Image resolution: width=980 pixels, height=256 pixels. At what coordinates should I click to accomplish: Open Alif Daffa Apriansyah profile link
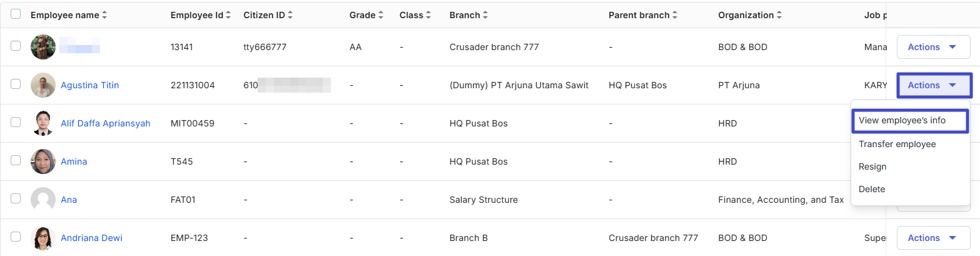pos(106,123)
